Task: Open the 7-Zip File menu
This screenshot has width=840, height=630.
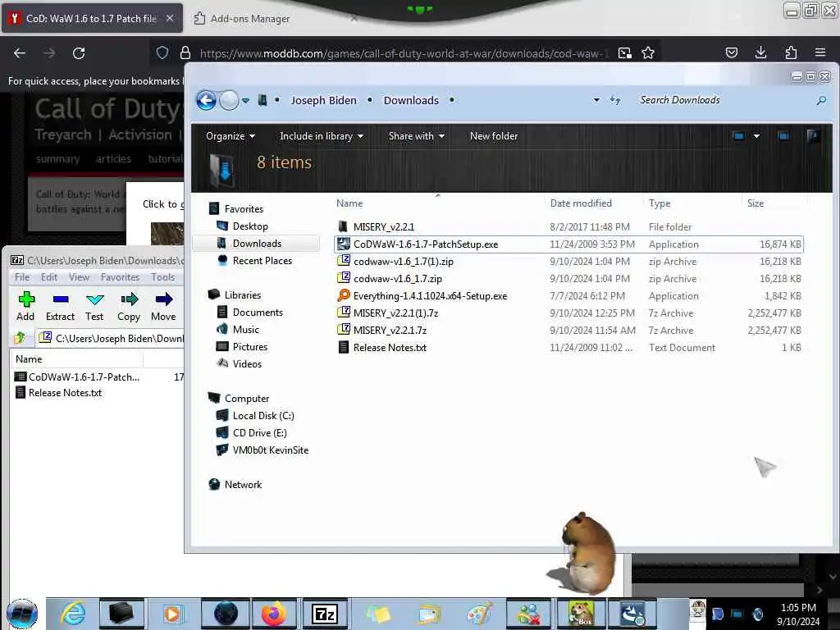Action: 22,277
